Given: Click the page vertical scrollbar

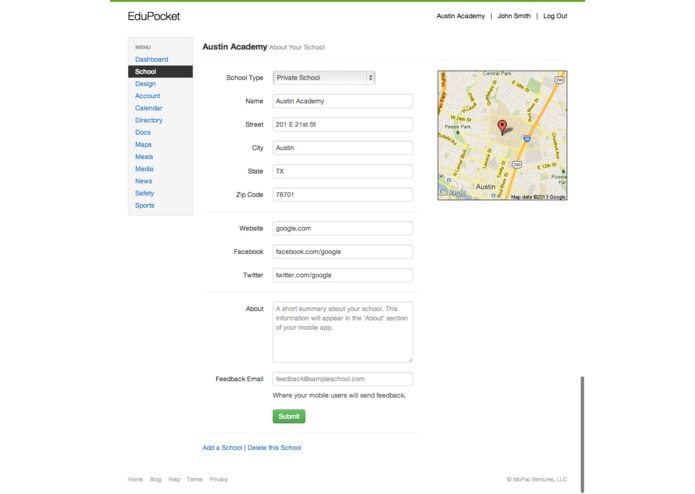Looking at the screenshot, I should (x=582, y=434).
